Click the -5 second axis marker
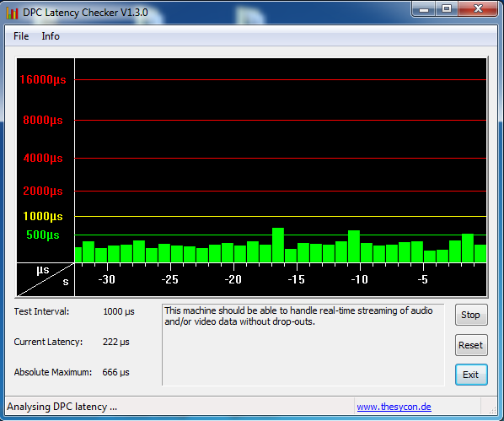 point(422,279)
